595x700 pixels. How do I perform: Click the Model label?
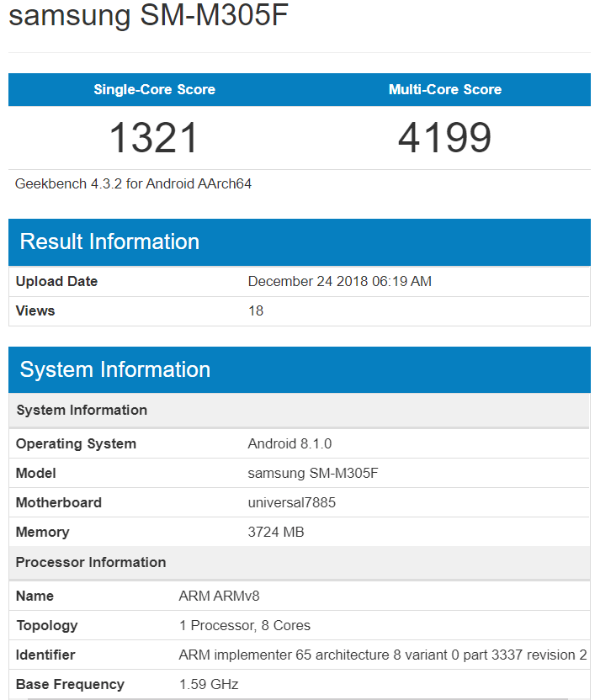[35, 473]
